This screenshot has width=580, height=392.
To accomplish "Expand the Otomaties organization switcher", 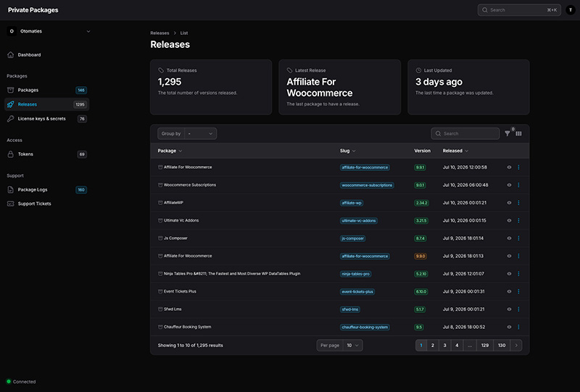I will 49,31.
